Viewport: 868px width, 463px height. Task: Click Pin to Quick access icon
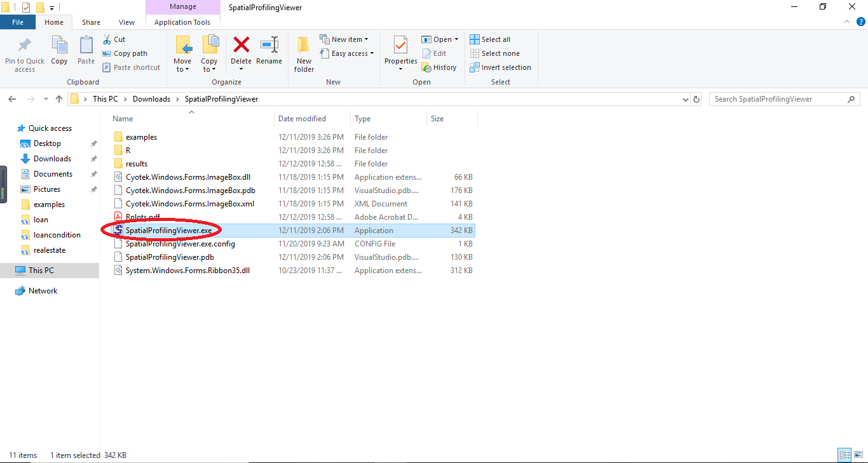(x=25, y=46)
